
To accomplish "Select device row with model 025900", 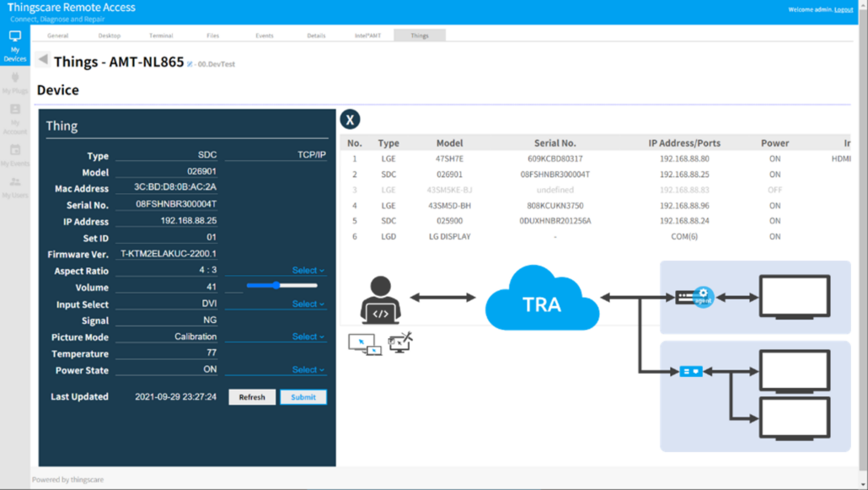I will point(596,221).
